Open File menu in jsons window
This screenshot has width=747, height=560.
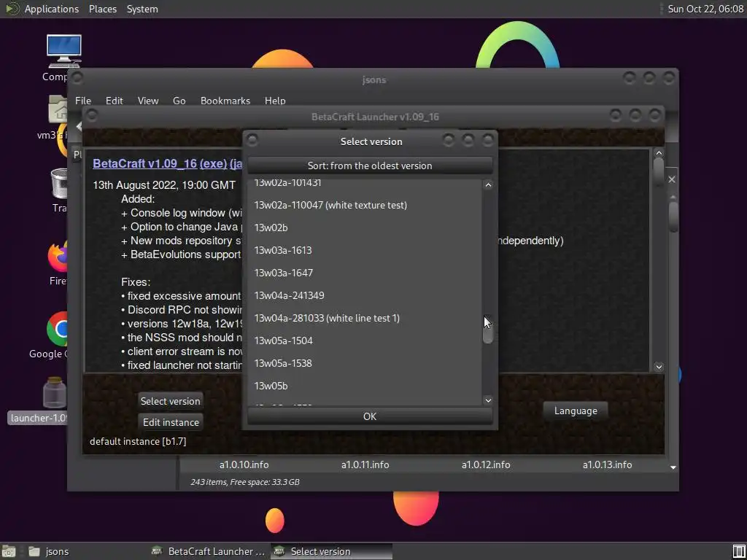click(x=83, y=101)
